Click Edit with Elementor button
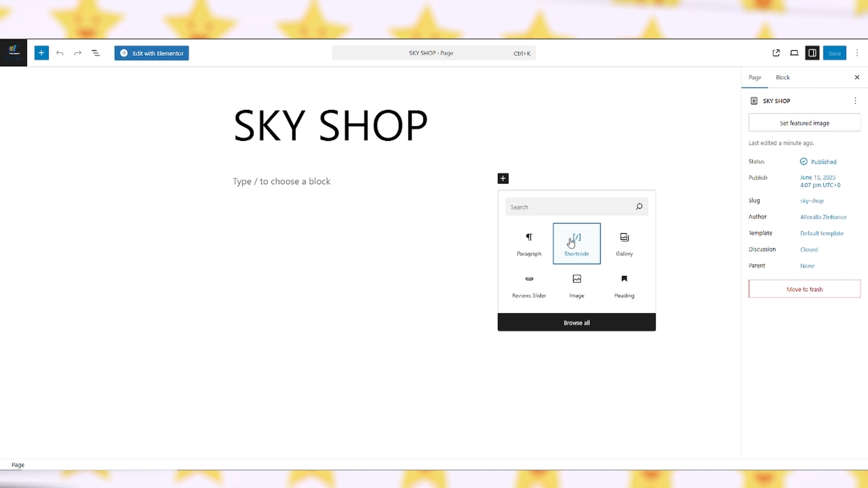Screen dimensions: 868x488 [151, 53]
